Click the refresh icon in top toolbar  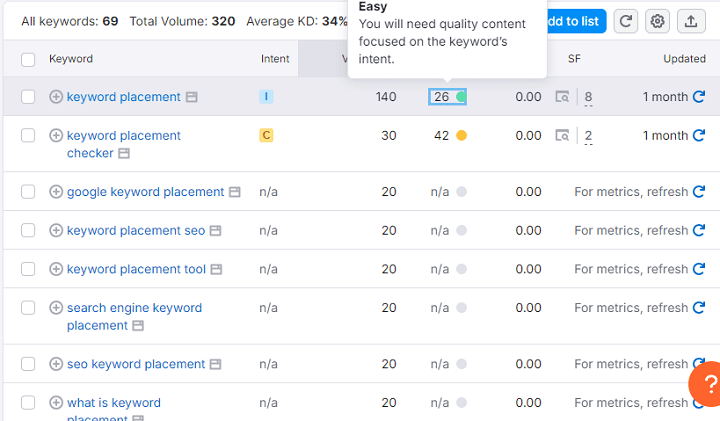pos(625,21)
